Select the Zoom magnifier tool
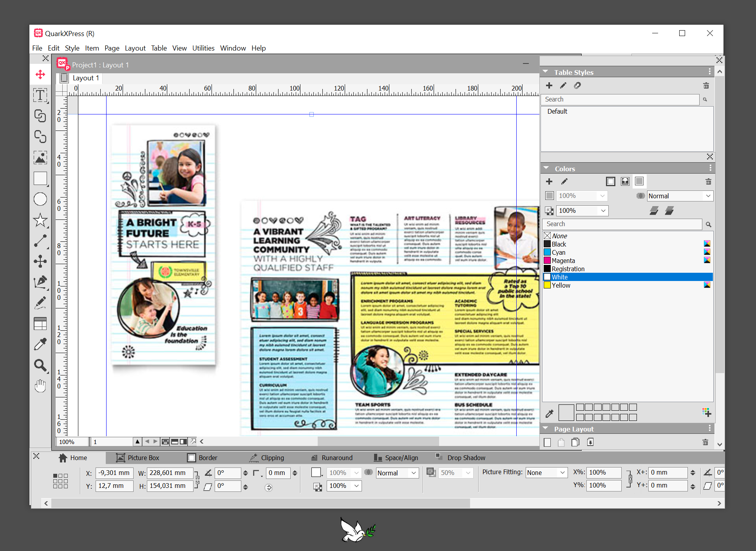 pyautogui.click(x=40, y=365)
